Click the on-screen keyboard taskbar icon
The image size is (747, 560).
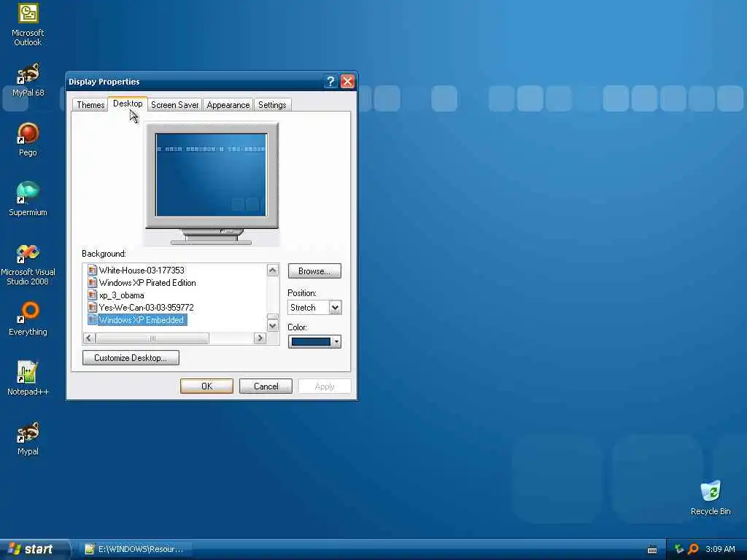[652, 550]
